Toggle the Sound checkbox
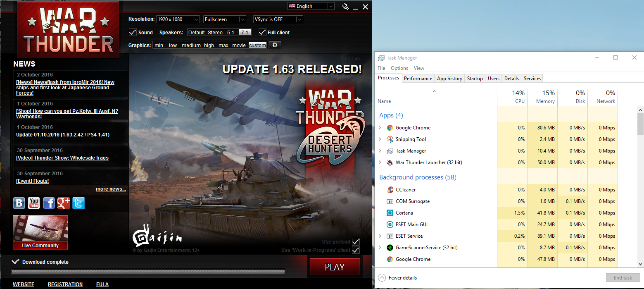 (x=133, y=32)
